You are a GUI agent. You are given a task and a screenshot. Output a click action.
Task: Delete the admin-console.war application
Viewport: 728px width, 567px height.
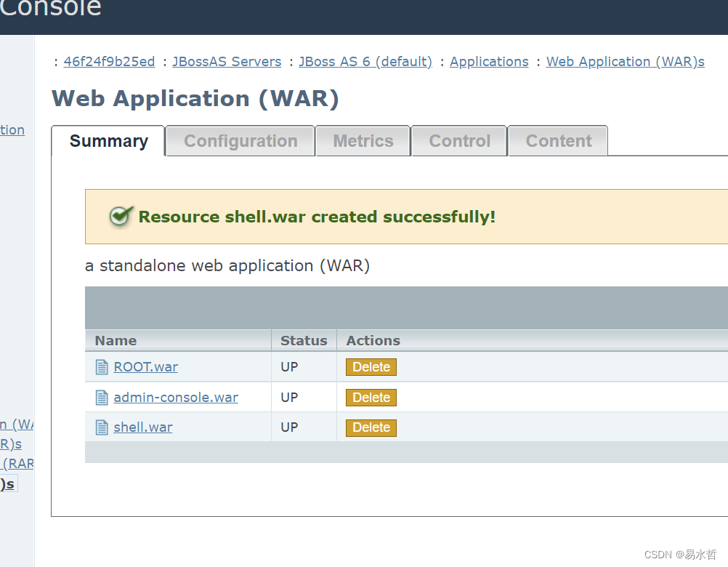click(x=371, y=398)
